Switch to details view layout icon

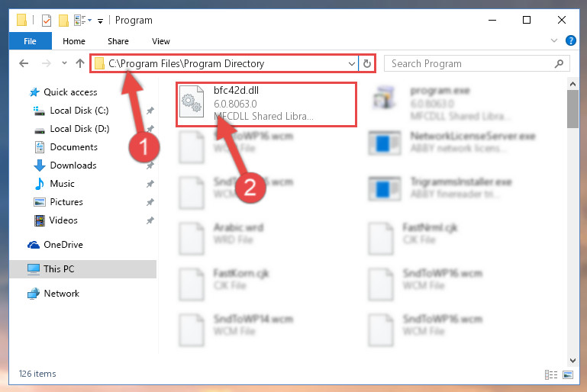coord(550,374)
